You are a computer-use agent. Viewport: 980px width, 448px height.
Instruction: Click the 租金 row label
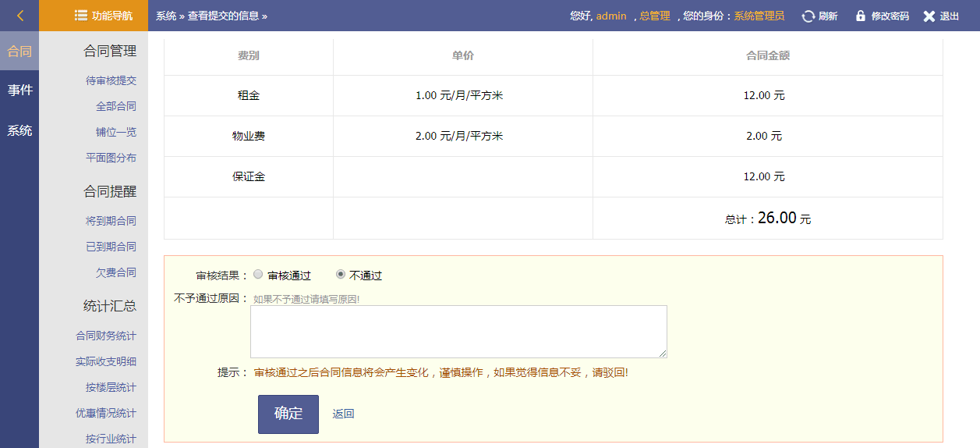click(249, 95)
